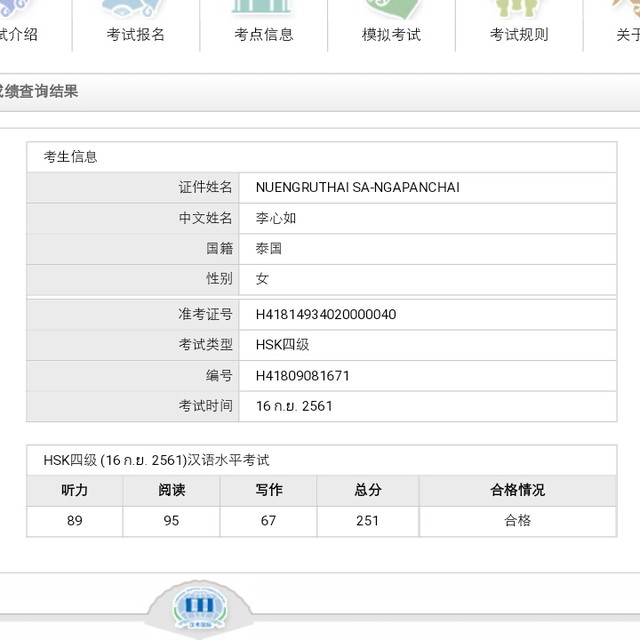
Task: Click the icon above 考试规则
Action: tap(516, 7)
